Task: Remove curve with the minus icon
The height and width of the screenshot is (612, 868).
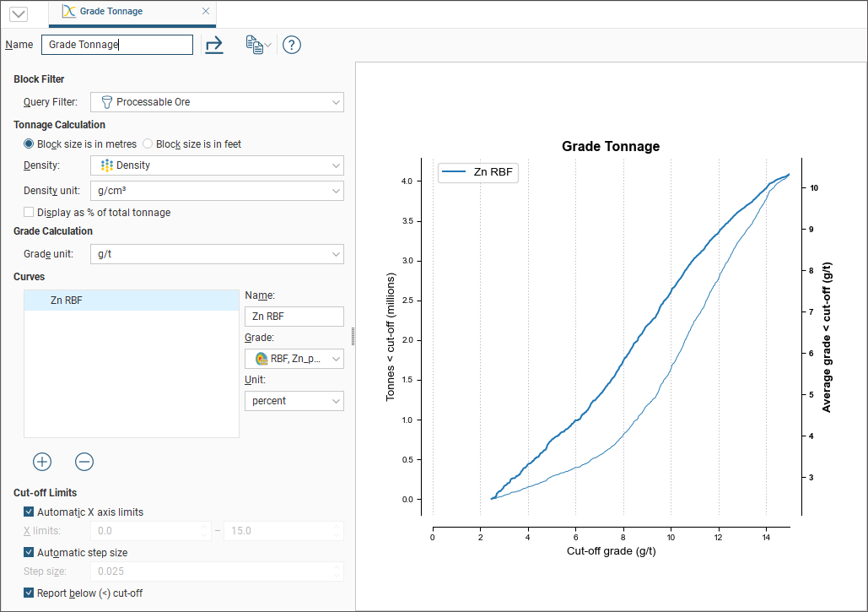Action: (x=84, y=462)
